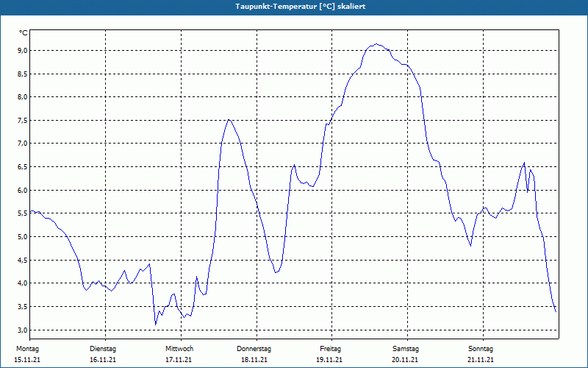Click the date 21.11.21
Image resolution: width=588 pixels, height=368 pixels.
(x=481, y=360)
